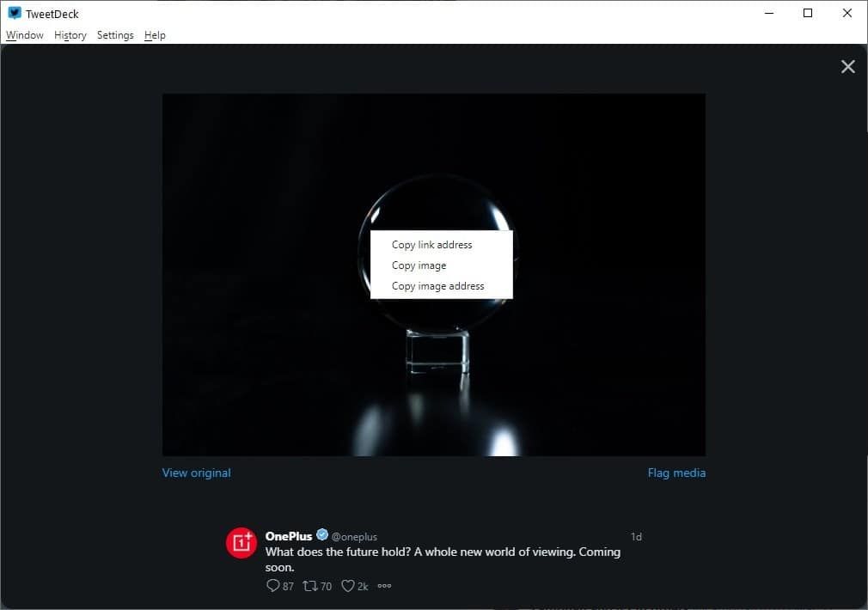Choose Copy image address option

[x=441, y=285]
